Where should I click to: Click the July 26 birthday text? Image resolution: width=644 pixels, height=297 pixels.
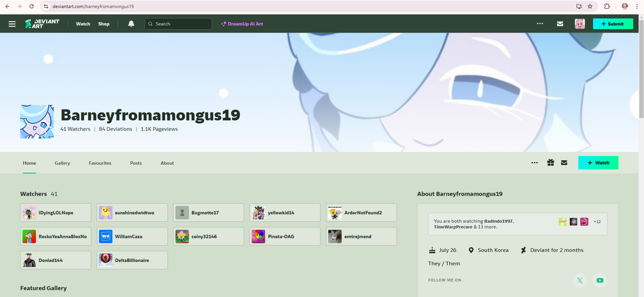pos(448,250)
